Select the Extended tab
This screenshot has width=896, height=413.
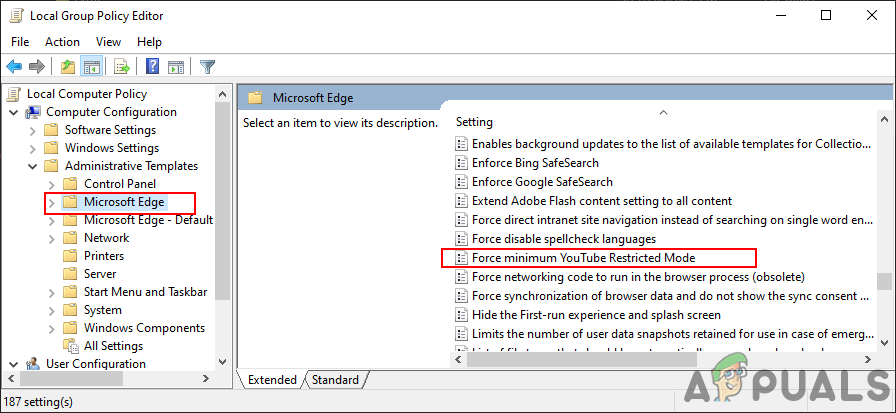[272, 380]
